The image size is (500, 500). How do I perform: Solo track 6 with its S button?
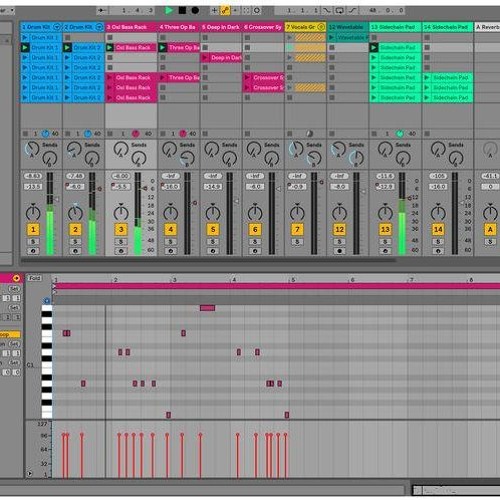point(255,242)
